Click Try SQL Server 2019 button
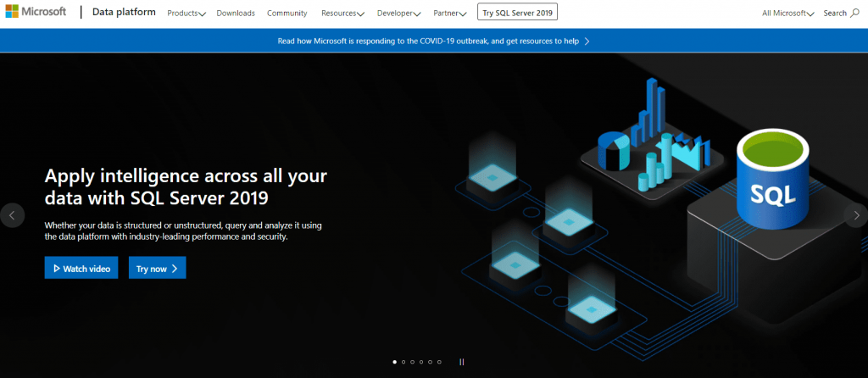Viewport: 868px width, 378px height. pyautogui.click(x=517, y=13)
